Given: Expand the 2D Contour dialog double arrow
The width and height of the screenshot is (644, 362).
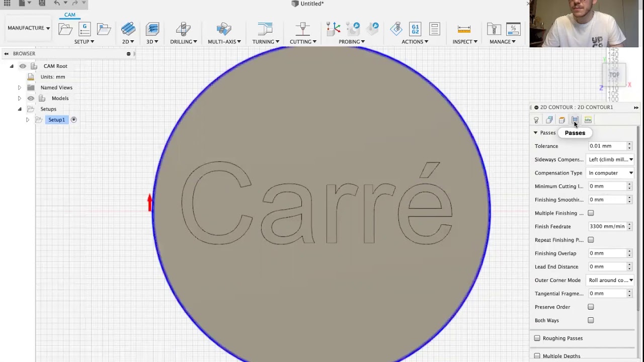Looking at the screenshot, I should [636, 107].
